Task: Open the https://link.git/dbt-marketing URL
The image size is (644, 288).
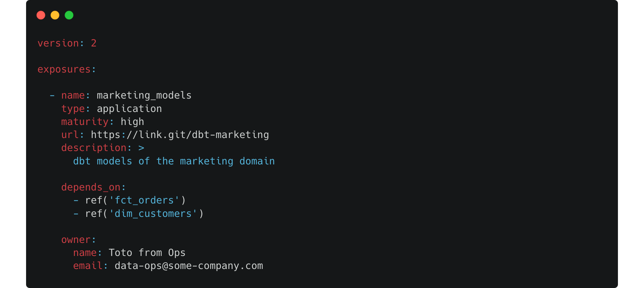Action: (x=180, y=135)
